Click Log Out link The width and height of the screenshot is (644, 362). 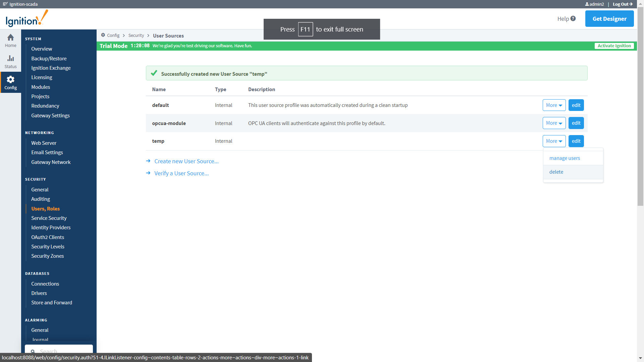(x=623, y=4)
